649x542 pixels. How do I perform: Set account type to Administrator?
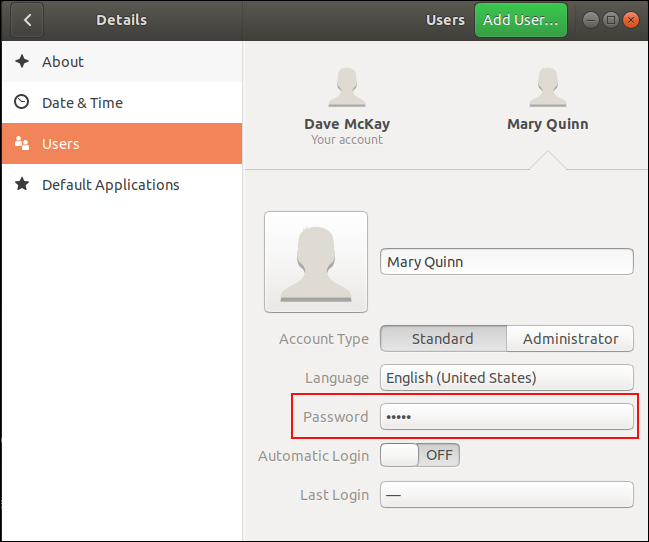point(570,339)
